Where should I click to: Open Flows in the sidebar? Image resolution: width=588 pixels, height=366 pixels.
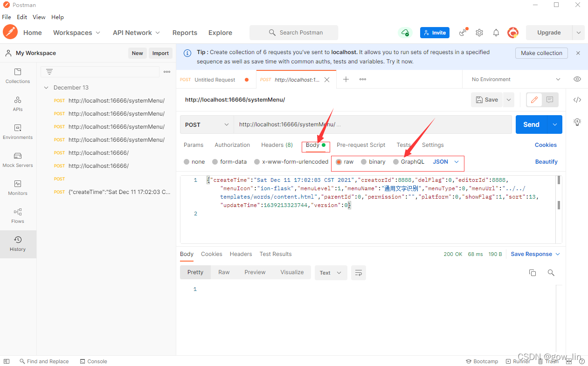coord(18,216)
